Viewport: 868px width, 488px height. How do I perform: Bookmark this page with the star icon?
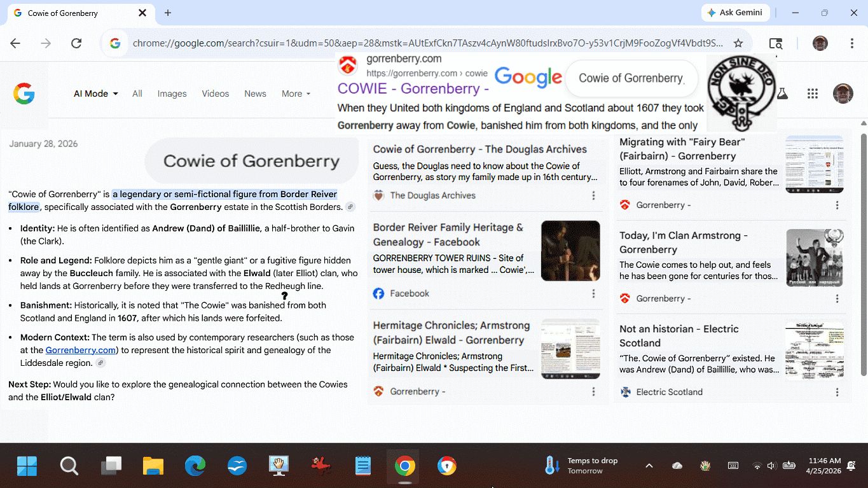coord(738,43)
